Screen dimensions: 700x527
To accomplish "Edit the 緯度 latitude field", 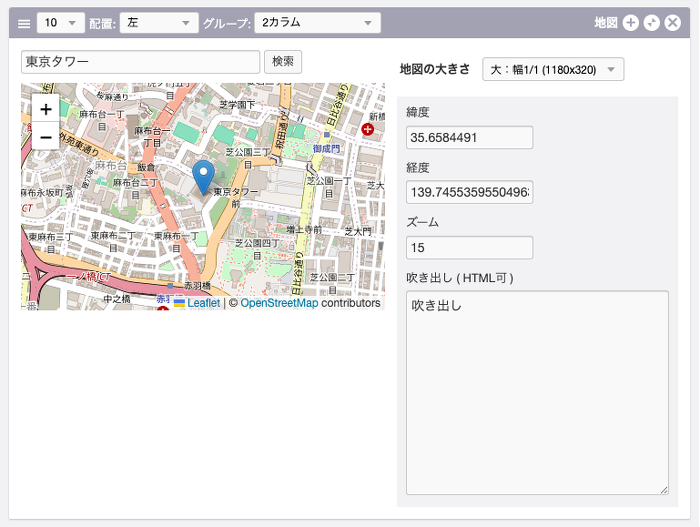I will [x=469, y=138].
